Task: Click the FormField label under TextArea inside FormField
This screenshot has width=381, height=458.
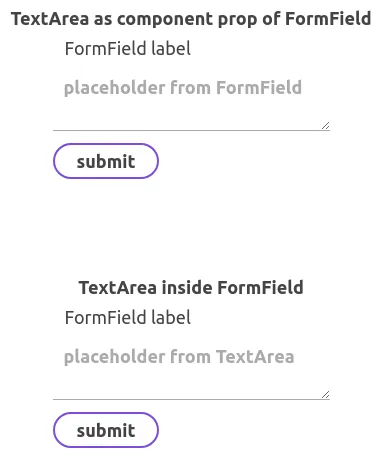Action: tap(128, 318)
